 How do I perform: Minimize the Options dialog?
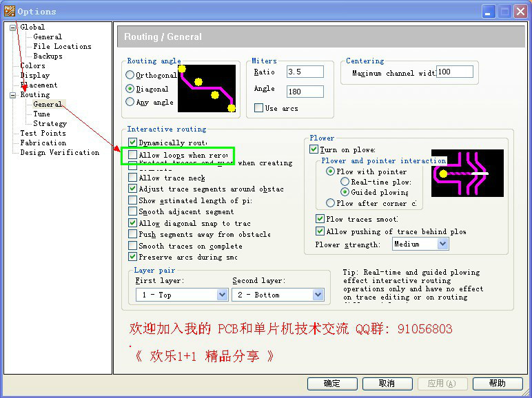click(x=488, y=12)
